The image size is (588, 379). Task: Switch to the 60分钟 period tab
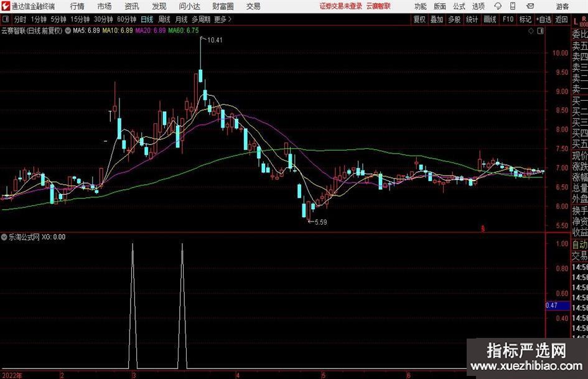[126, 19]
